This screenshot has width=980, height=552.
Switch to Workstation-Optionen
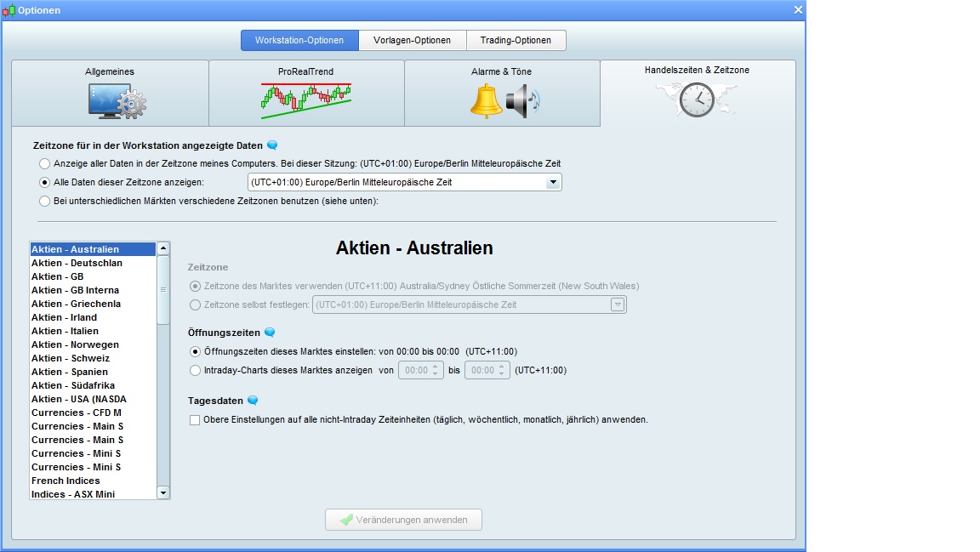pyautogui.click(x=299, y=40)
